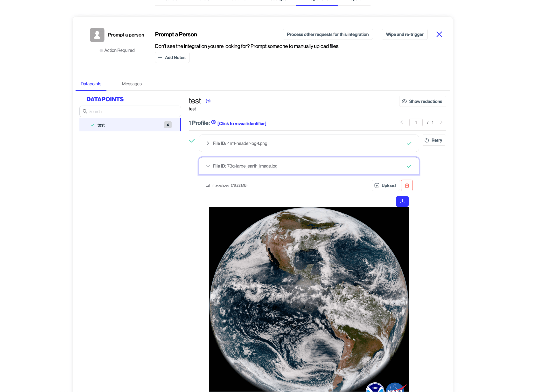This screenshot has height=392, width=559.
Task: Click Process other requests for this integration
Action: tap(328, 34)
